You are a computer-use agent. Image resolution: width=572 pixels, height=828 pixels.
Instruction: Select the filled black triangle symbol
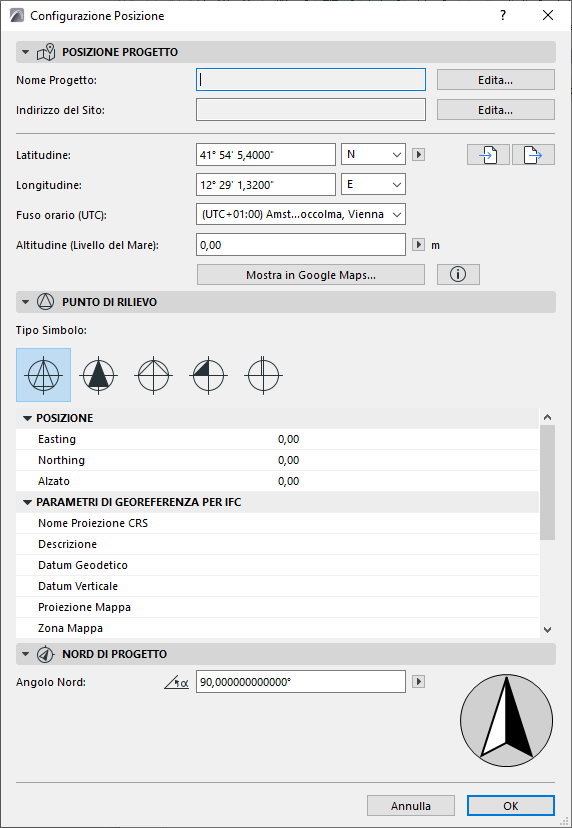click(x=98, y=375)
